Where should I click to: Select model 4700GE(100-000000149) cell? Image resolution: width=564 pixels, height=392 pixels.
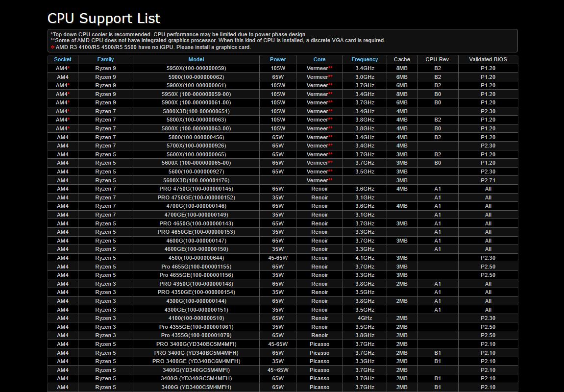tap(196, 215)
